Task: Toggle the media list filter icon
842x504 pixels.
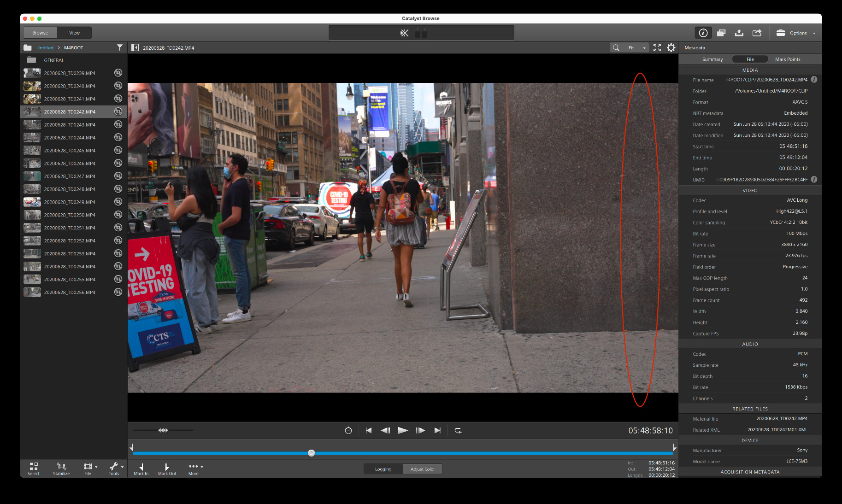Action: [120, 47]
